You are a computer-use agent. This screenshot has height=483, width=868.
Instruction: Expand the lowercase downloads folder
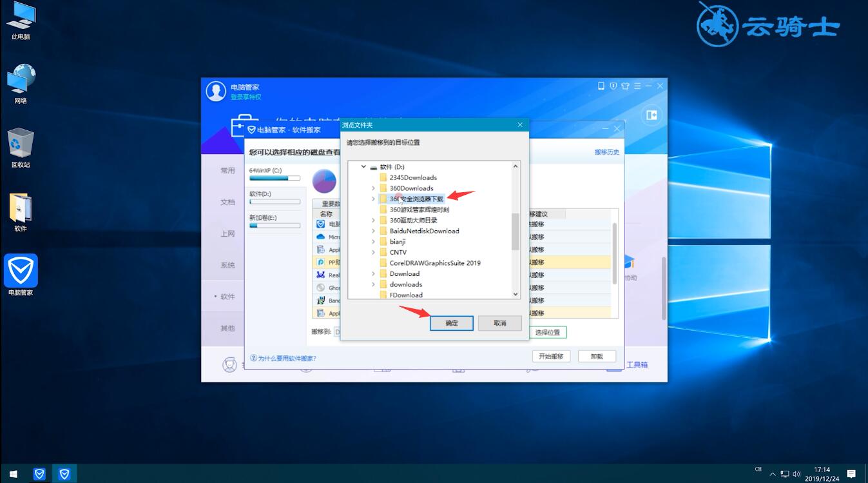[x=373, y=284]
